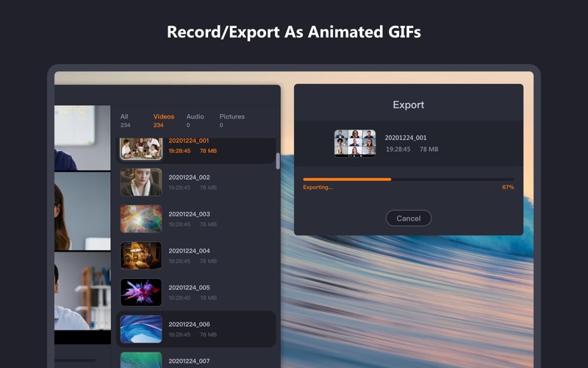Cancel the export in progress
The height and width of the screenshot is (368, 588).
click(409, 218)
